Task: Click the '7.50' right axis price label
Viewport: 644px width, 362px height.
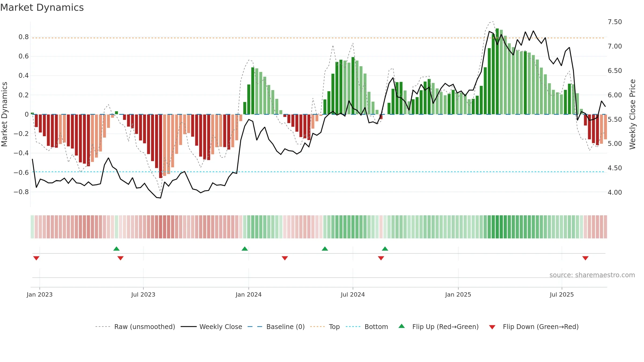Action: tap(615, 22)
